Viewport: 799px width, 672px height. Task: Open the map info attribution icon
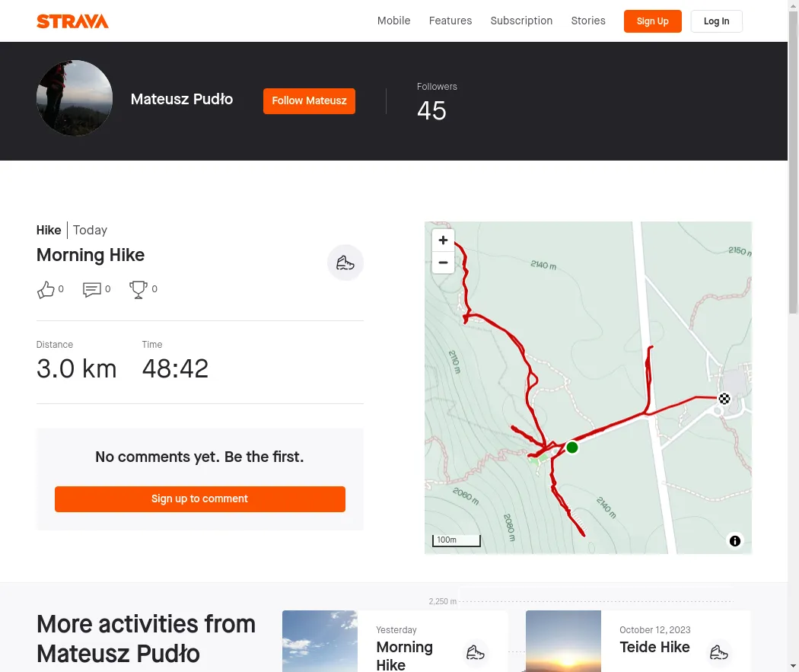[735, 541]
